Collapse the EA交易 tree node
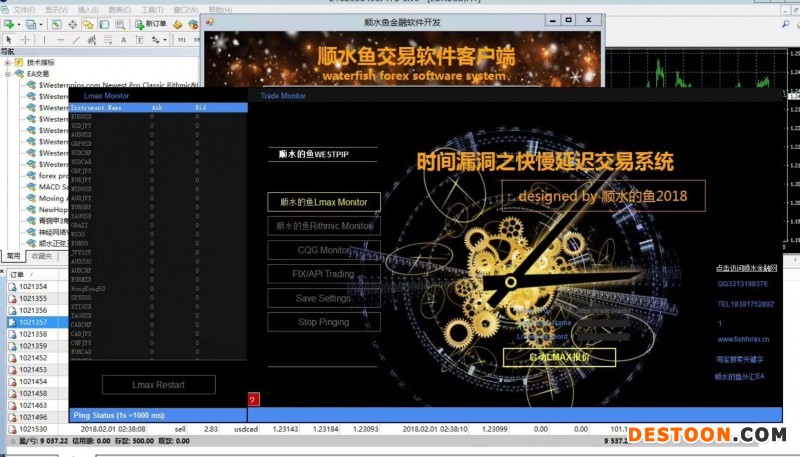The height and width of the screenshot is (457, 800). (8, 73)
